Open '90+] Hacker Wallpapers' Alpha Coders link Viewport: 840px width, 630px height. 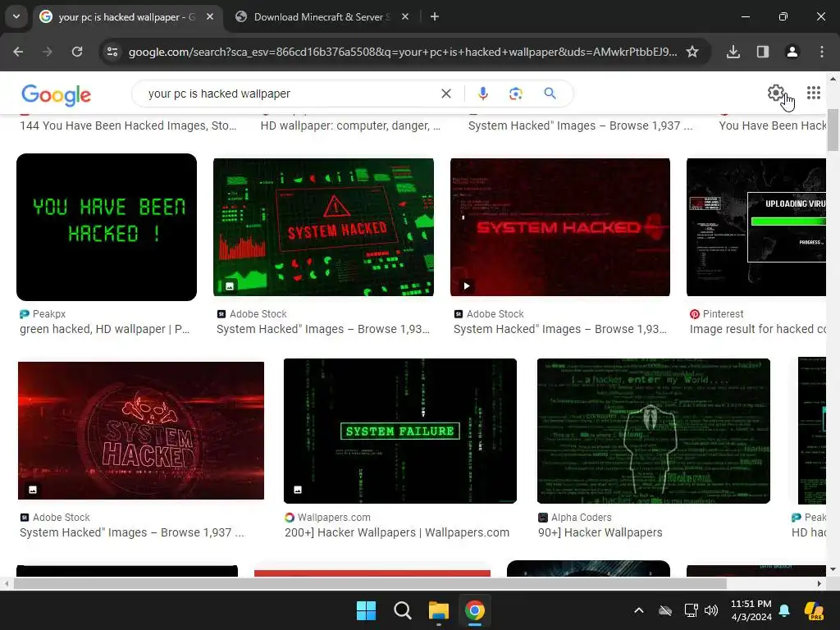click(600, 532)
